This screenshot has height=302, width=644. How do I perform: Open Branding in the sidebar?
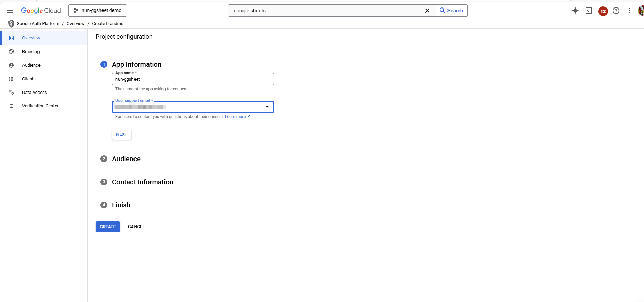click(44, 52)
